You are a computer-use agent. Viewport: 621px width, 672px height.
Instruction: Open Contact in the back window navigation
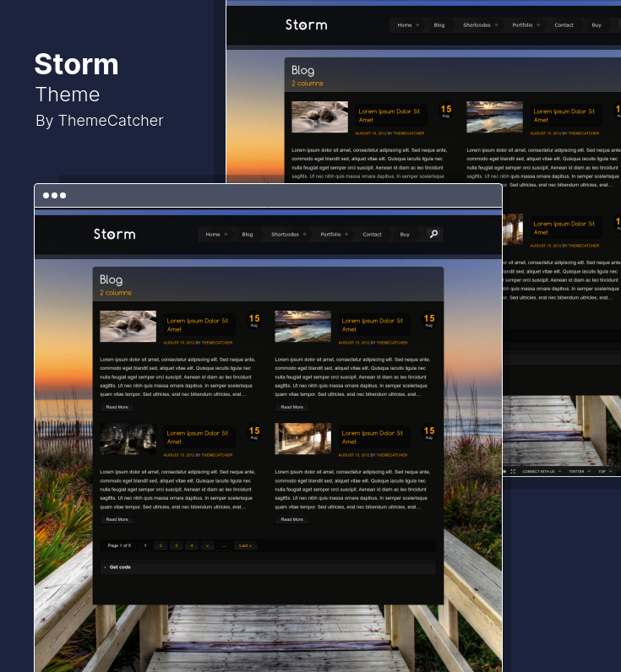(564, 25)
